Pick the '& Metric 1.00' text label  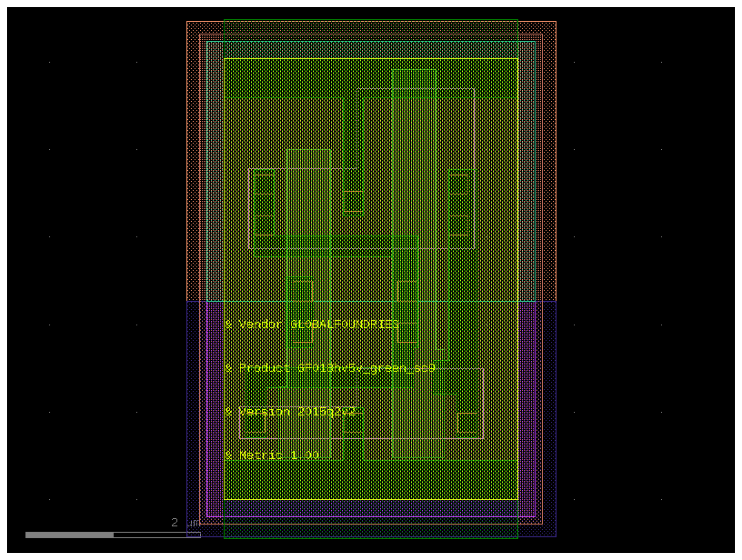pyautogui.click(x=272, y=455)
